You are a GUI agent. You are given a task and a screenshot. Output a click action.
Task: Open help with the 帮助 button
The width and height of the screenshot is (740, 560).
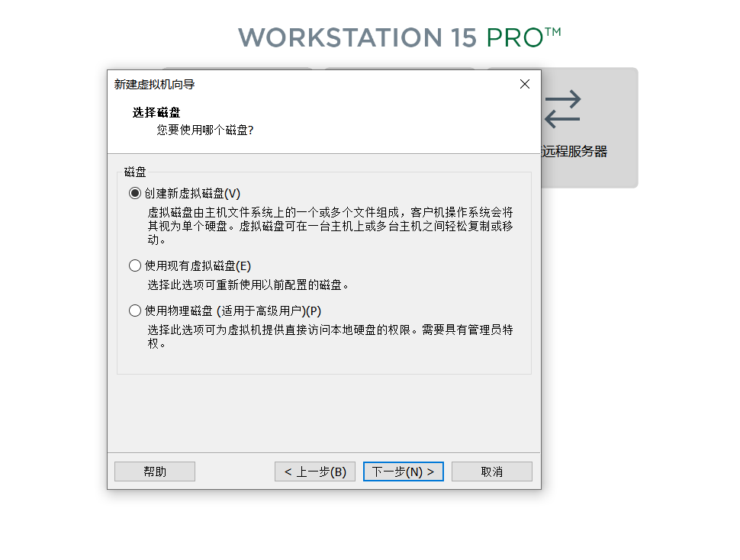155,471
